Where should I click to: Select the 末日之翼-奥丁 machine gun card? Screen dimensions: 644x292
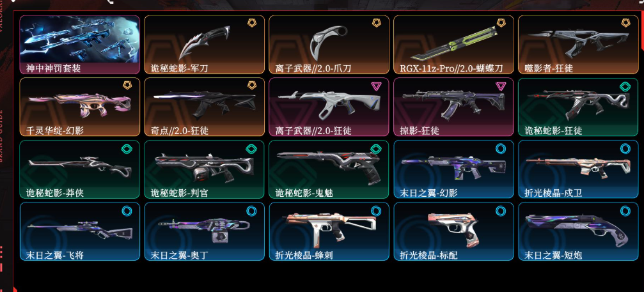tap(204, 231)
